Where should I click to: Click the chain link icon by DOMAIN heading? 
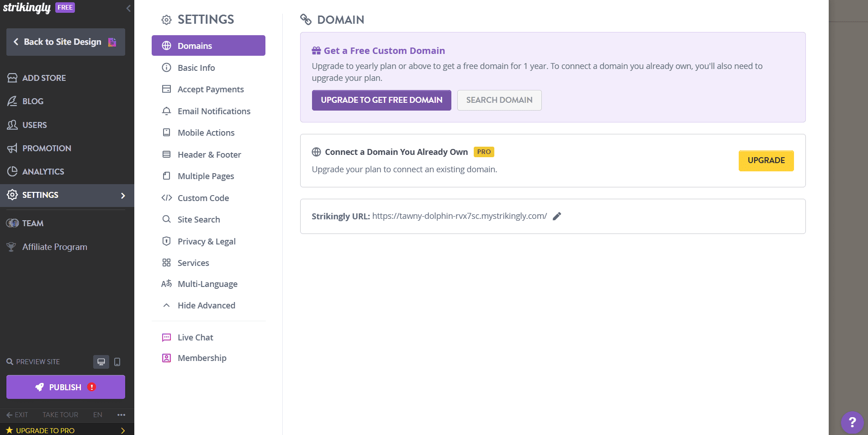point(306,20)
